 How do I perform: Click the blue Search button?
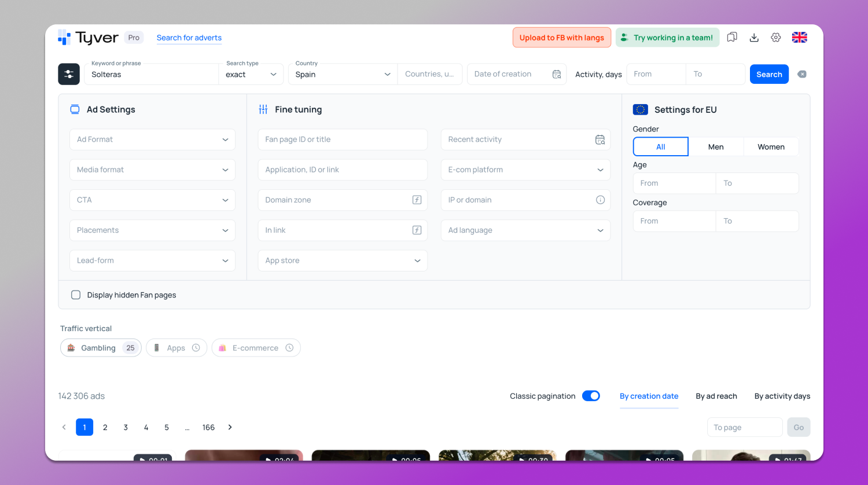769,74
